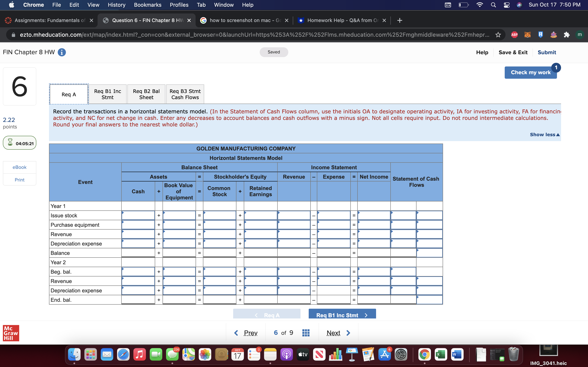Click the Cash input field in the Issue stock row
Viewport: 588px width, 367px height.
[x=138, y=215]
